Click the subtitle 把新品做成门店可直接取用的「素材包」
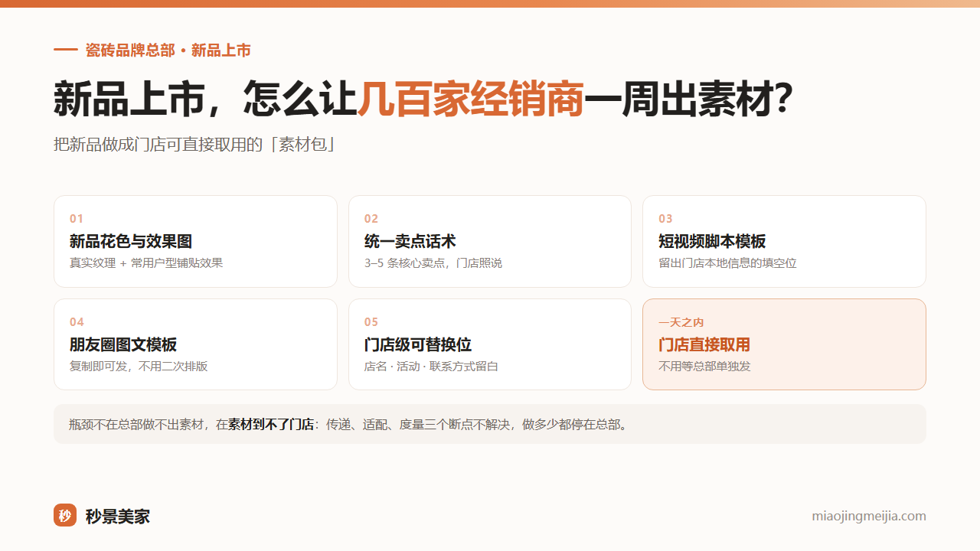The width and height of the screenshot is (980, 551). [195, 144]
